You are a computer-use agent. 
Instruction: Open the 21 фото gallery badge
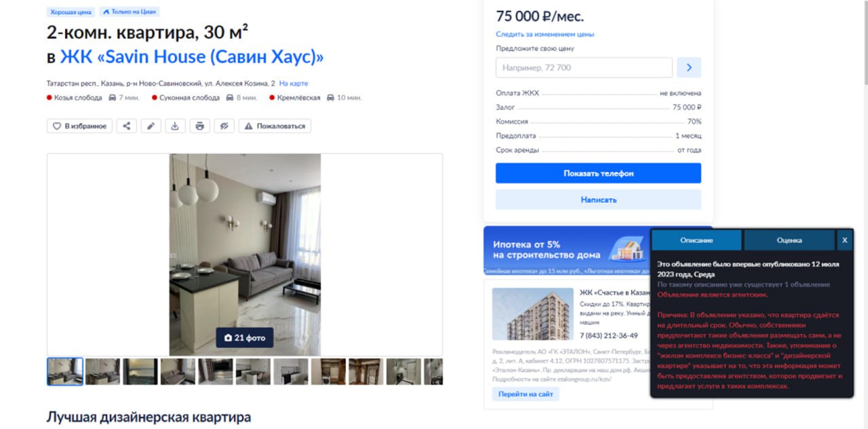tap(245, 337)
